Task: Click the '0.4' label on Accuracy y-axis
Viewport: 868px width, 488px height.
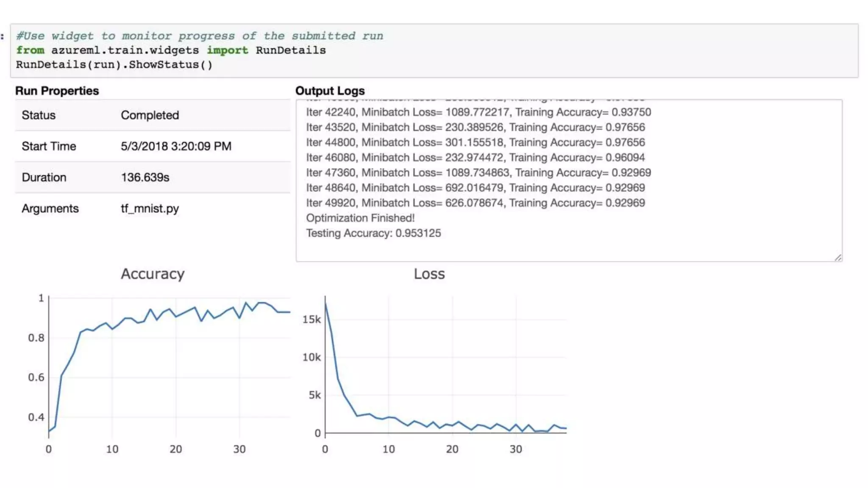Action: tap(36, 417)
